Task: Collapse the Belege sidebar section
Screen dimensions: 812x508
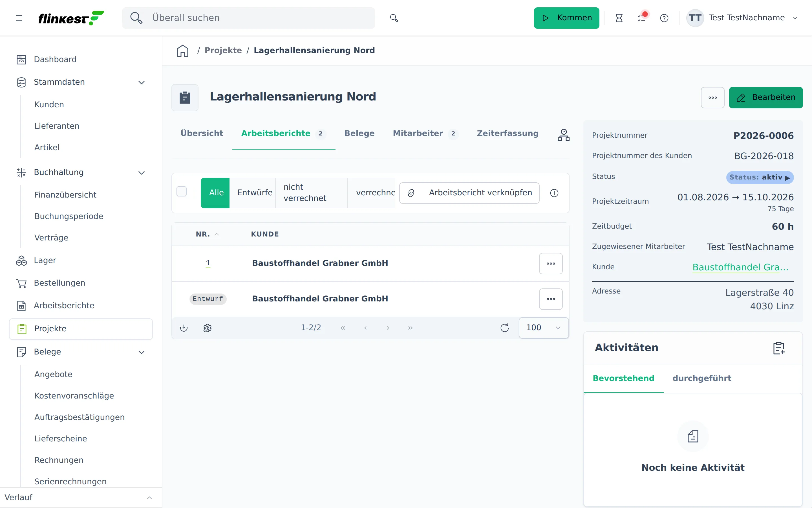Action: coord(142,352)
